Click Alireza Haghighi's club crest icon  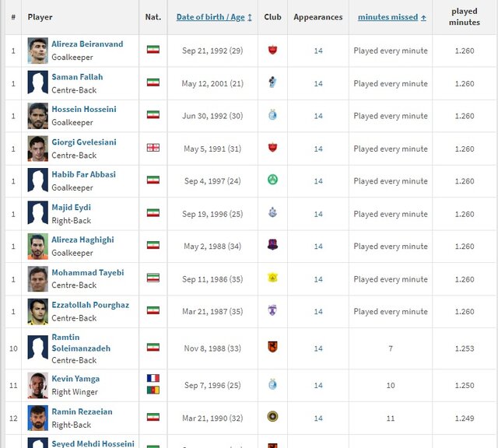(272, 246)
